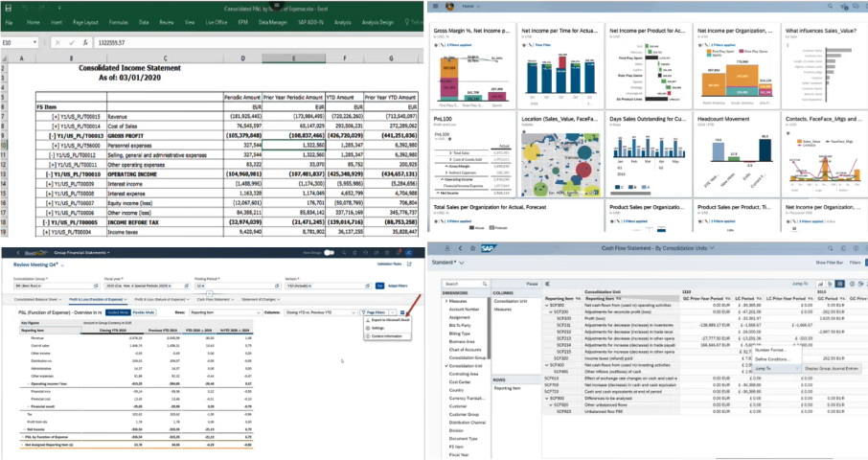The height and width of the screenshot is (460, 868).
Task: Switch to Consolidated Balance Sheet tab
Action: (x=36, y=299)
